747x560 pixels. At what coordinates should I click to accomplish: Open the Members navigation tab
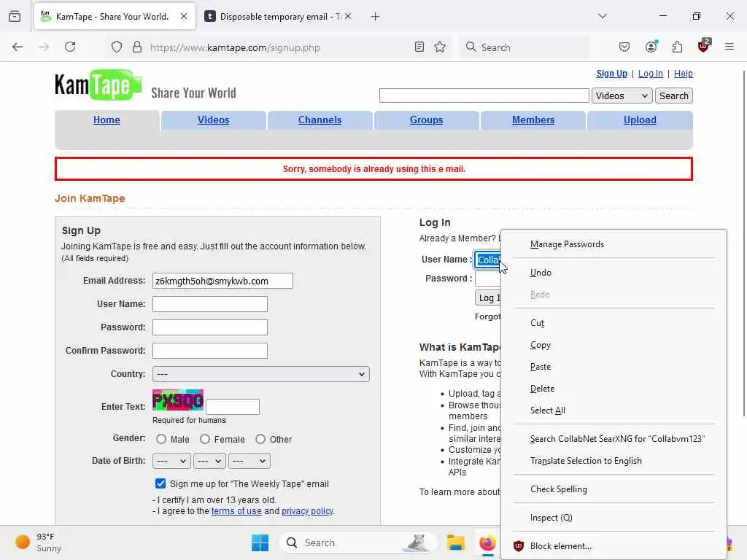[533, 120]
